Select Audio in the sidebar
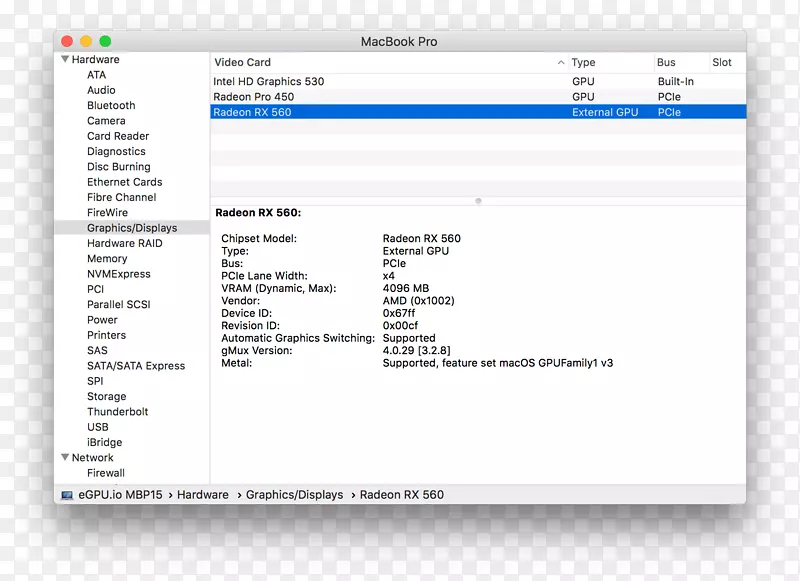 [x=101, y=89]
